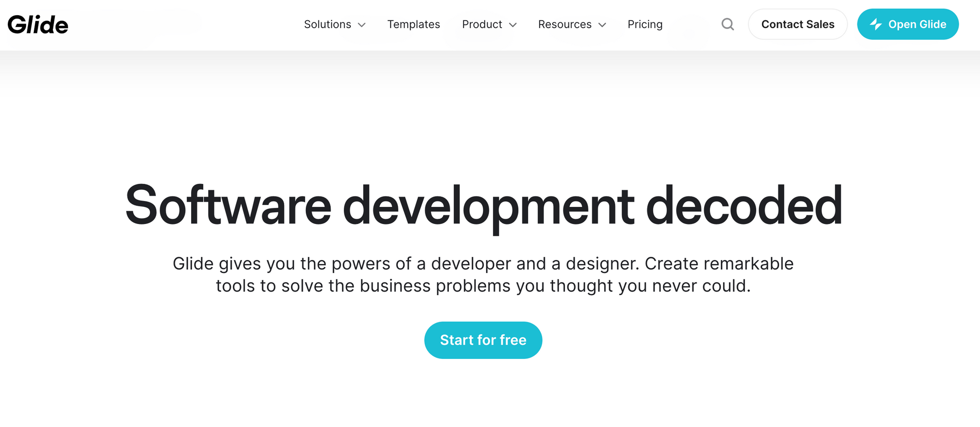The image size is (980, 427).
Task: Expand the Product dropdown chevron
Action: coord(513,25)
